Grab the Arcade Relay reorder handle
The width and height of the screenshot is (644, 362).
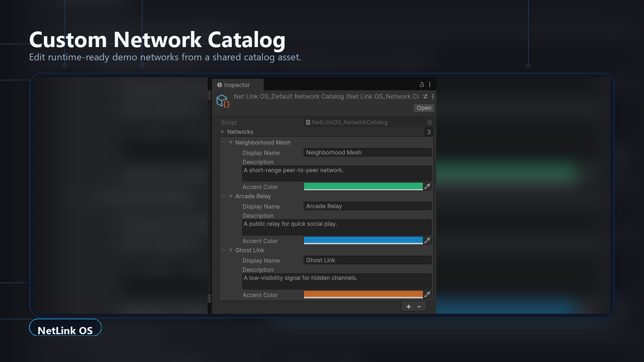(x=223, y=196)
